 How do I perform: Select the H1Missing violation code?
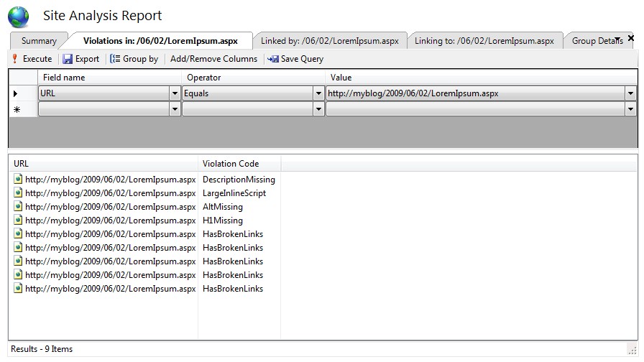[x=223, y=220]
